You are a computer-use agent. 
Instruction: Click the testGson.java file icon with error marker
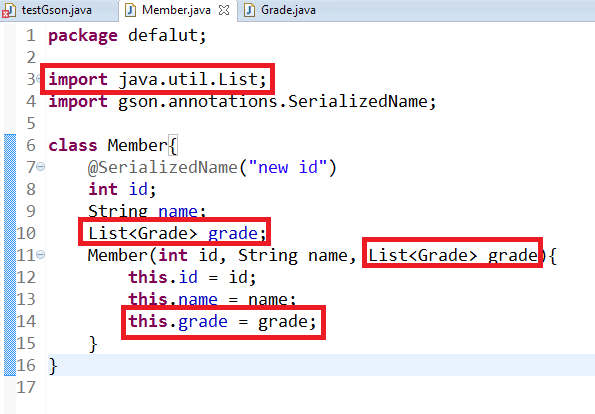pos(8,10)
